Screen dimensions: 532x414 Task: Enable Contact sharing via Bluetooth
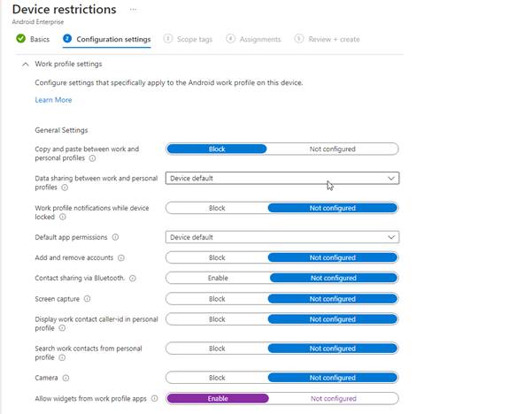(217, 279)
